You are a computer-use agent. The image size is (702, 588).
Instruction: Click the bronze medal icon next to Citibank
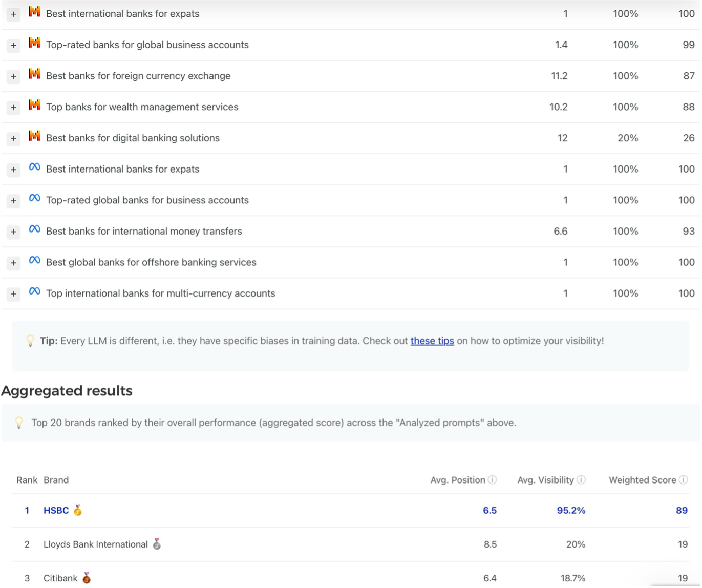87,578
